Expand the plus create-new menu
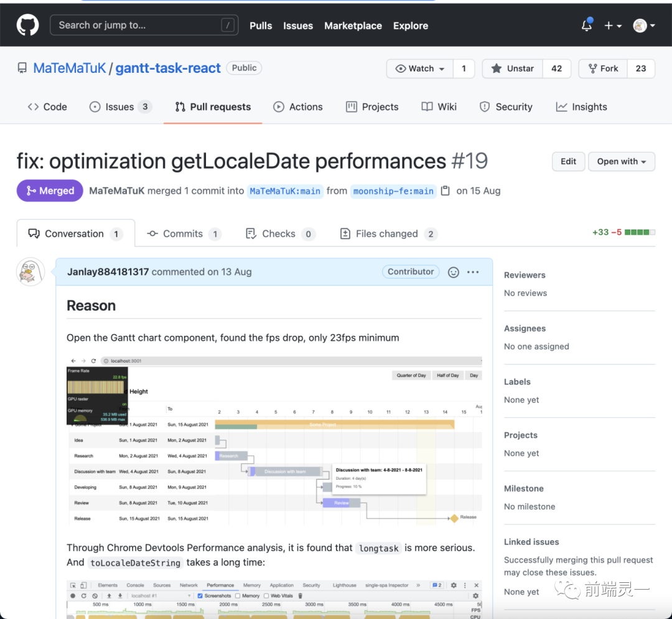Image resolution: width=672 pixels, height=619 pixels. tap(613, 26)
